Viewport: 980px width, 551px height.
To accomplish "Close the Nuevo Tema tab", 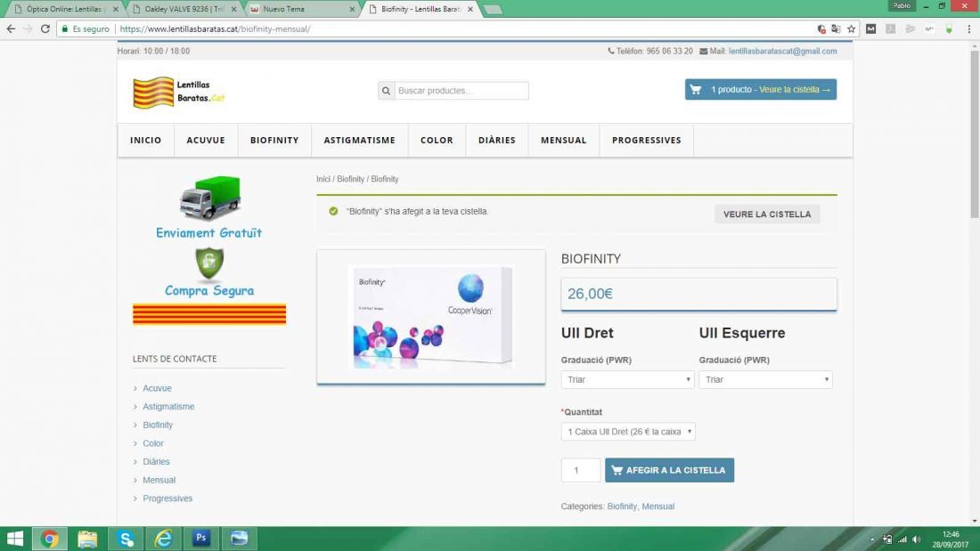I will 352,10.
